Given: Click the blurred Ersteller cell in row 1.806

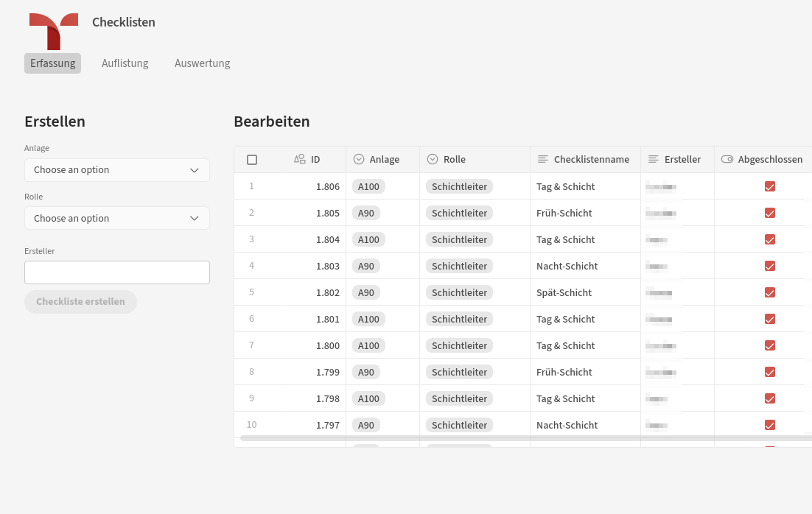Looking at the screenshot, I should coord(677,186).
